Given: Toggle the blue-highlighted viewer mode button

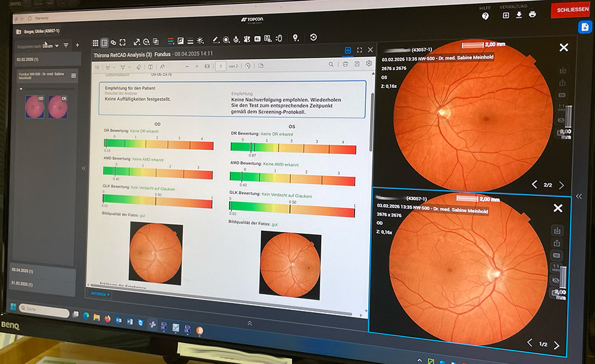Looking at the screenshot, I should [x=349, y=51].
